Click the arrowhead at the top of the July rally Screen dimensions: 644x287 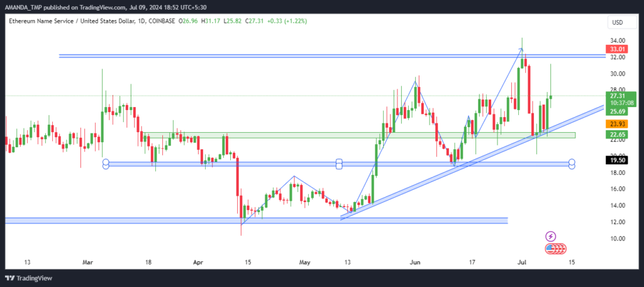(x=521, y=50)
